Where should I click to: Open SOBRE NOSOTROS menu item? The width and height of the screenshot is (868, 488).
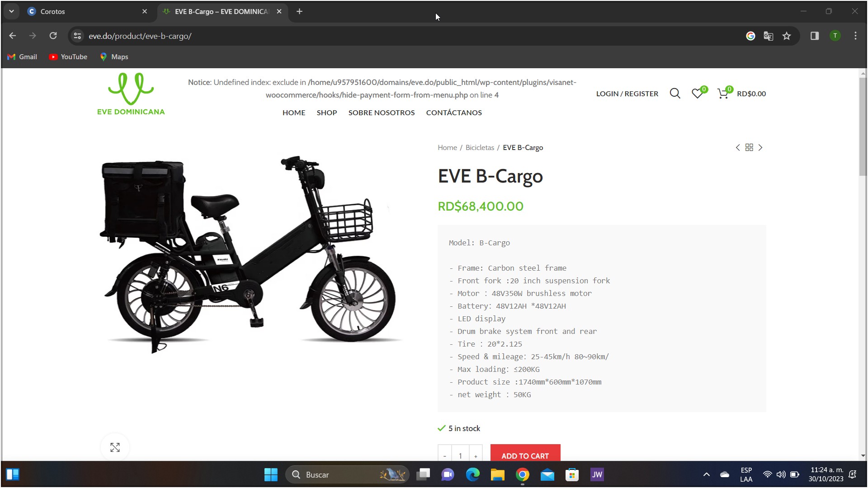[382, 113]
